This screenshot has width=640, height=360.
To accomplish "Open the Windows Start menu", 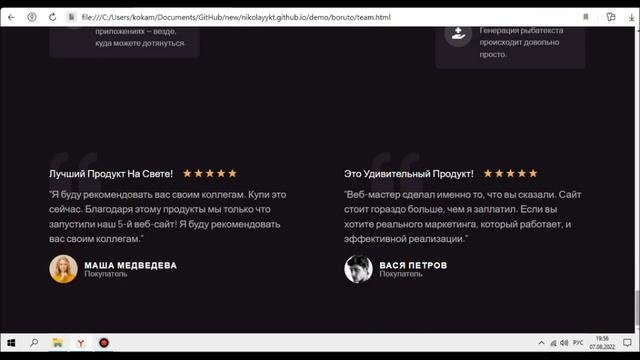I will (11, 343).
